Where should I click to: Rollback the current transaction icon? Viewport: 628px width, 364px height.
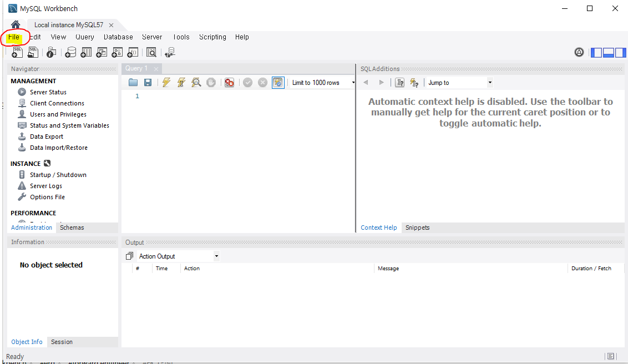point(262,83)
